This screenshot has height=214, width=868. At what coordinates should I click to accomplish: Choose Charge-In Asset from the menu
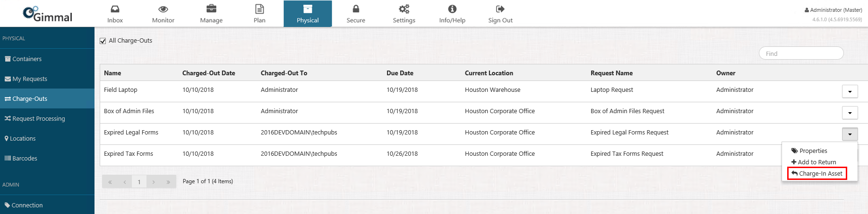817,174
